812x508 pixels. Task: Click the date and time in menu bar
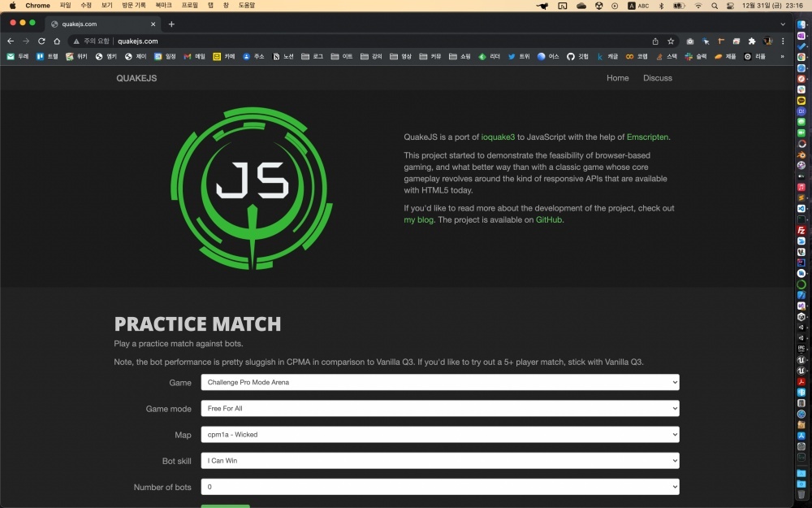[x=773, y=6]
